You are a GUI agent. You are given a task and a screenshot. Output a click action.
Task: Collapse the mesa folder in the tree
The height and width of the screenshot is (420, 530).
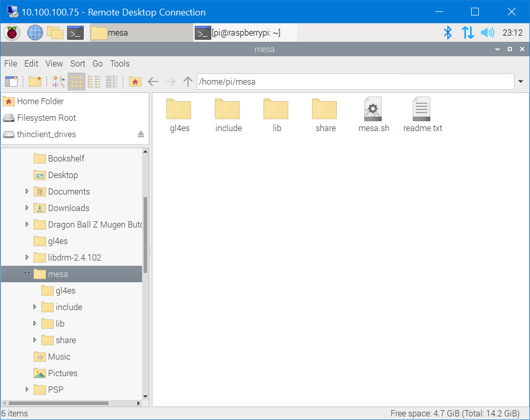click(x=27, y=274)
